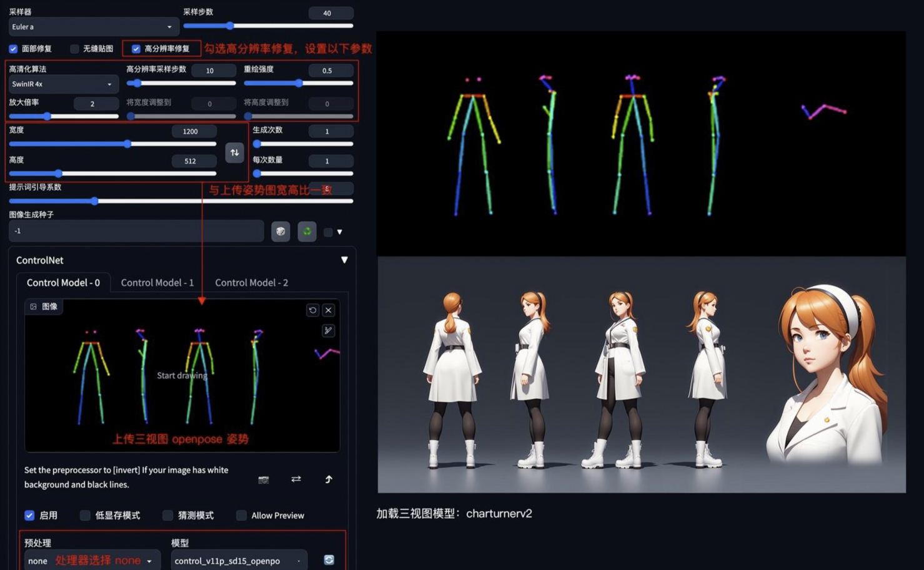Click the height value field 512
Image resolution: width=924 pixels, height=570 pixels.
tap(194, 160)
